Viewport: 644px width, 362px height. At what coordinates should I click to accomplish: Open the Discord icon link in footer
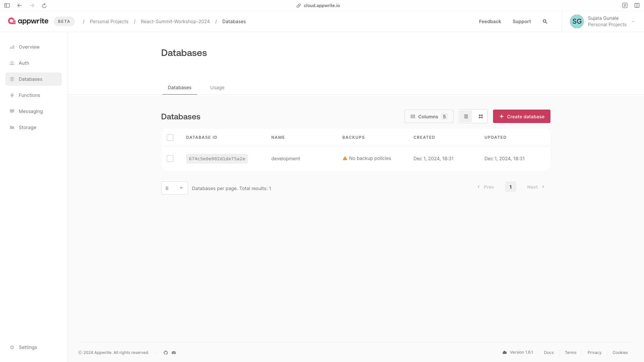pos(174,353)
